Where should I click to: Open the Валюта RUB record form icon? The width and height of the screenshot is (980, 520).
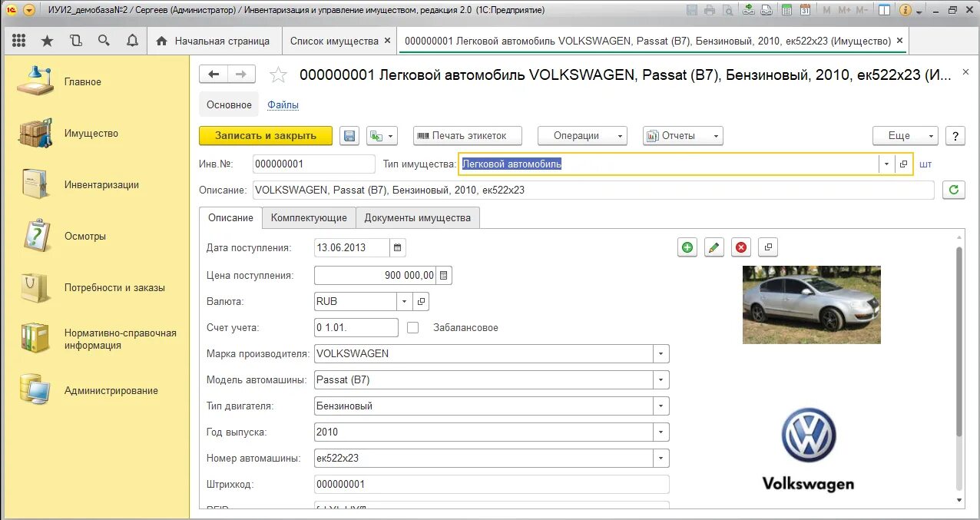[421, 302]
